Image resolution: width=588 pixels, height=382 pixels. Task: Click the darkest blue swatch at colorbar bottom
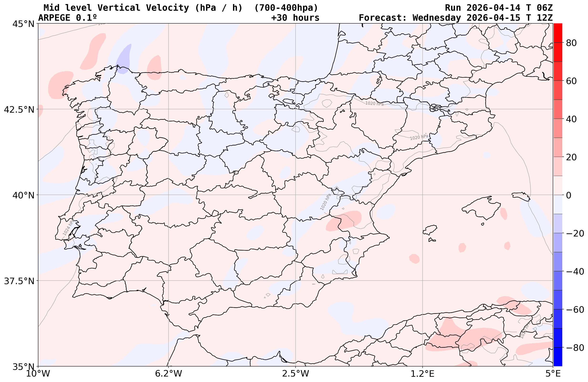pos(558,356)
